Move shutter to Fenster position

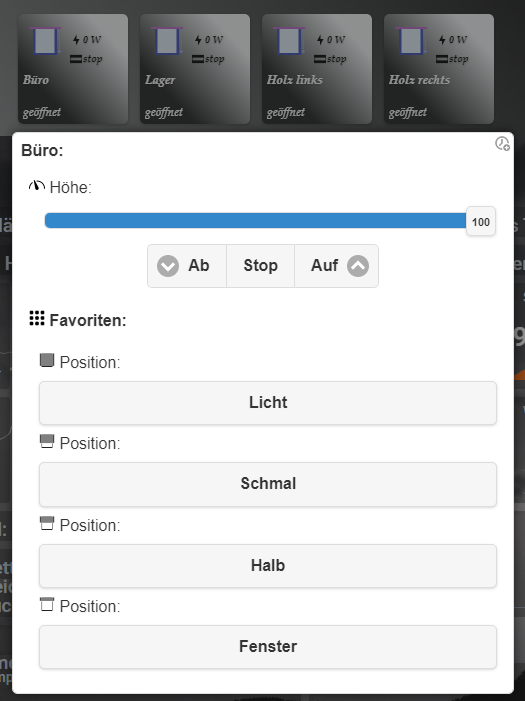point(268,647)
